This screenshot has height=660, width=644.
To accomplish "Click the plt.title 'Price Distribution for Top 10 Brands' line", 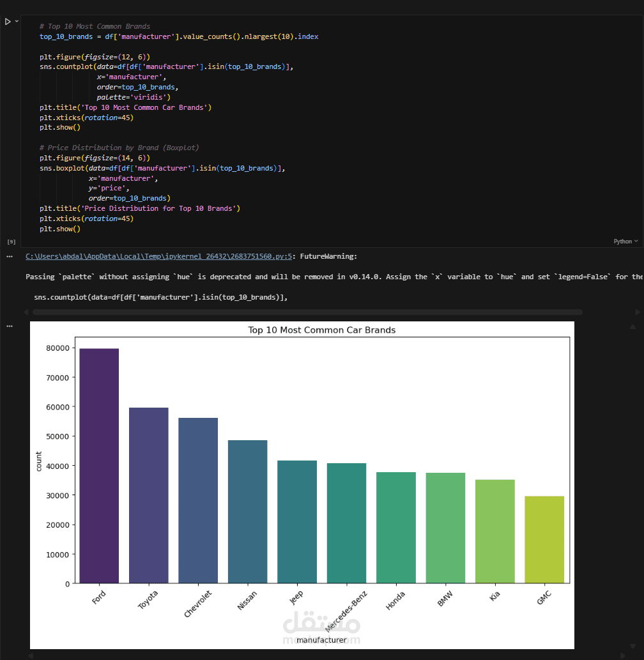I will [x=140, y=208].
